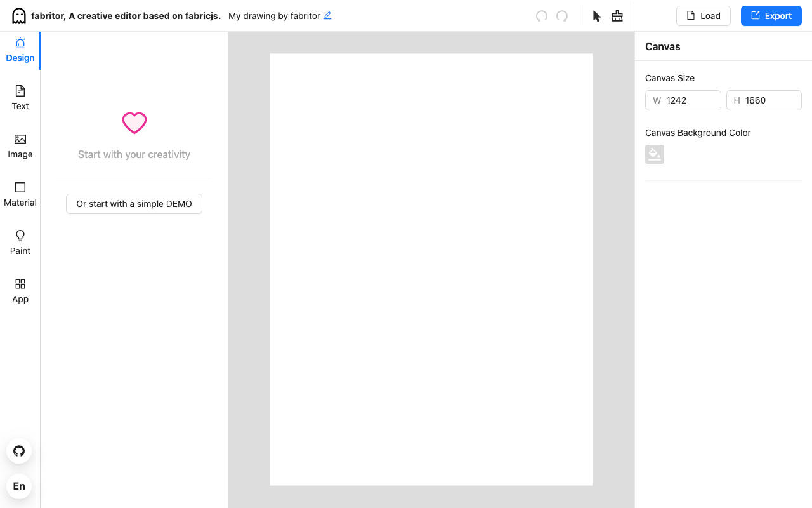Open the Export dropdown button

(x=771, y=16)
